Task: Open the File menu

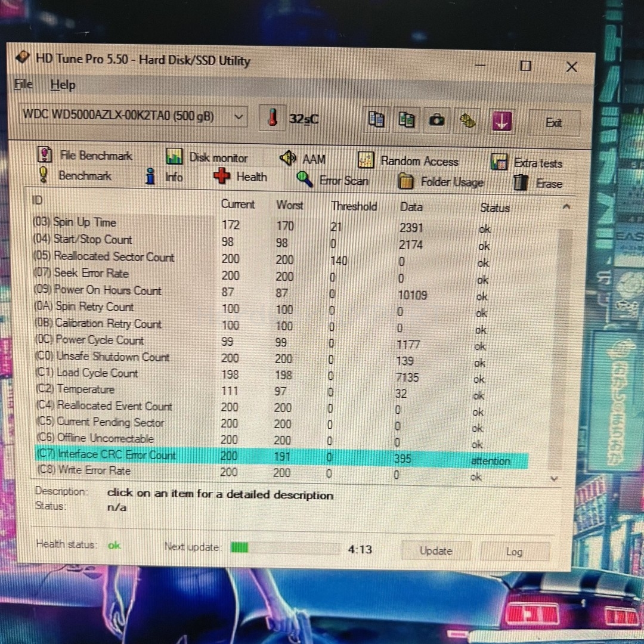Action: point(23,84)
